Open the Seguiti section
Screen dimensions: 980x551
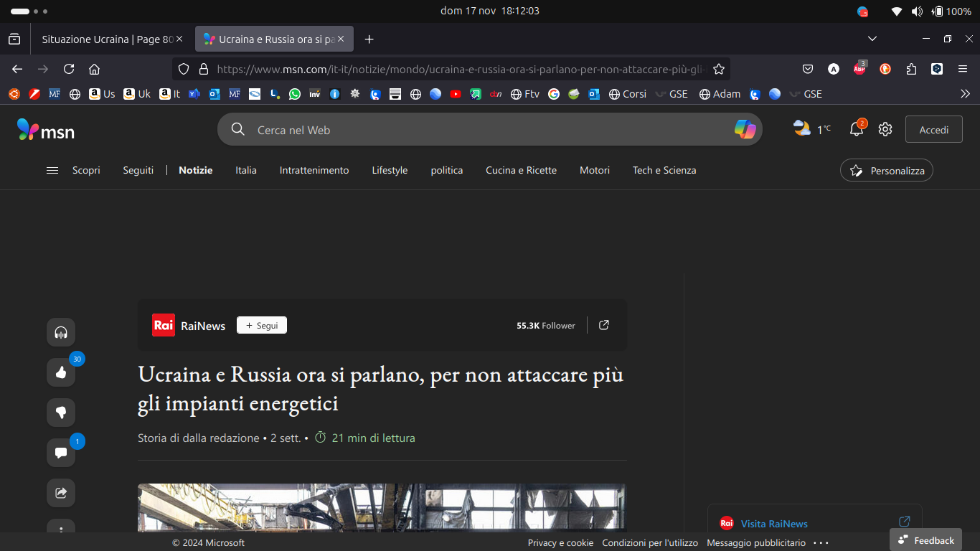[138, 170]
